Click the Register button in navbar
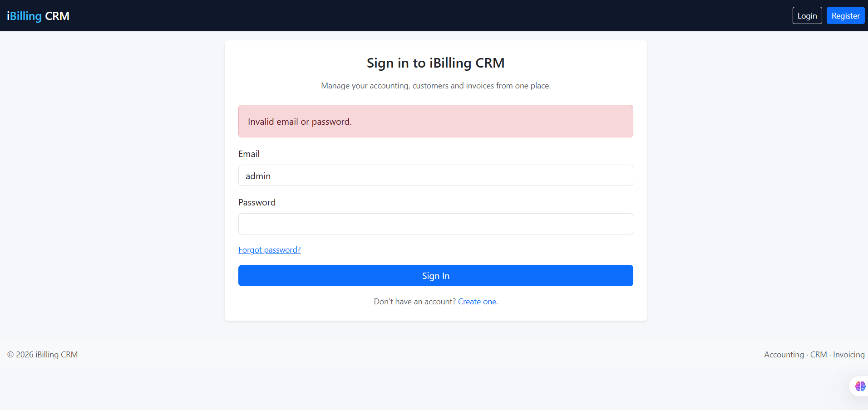Screen dimensions: 868x410 845,15
